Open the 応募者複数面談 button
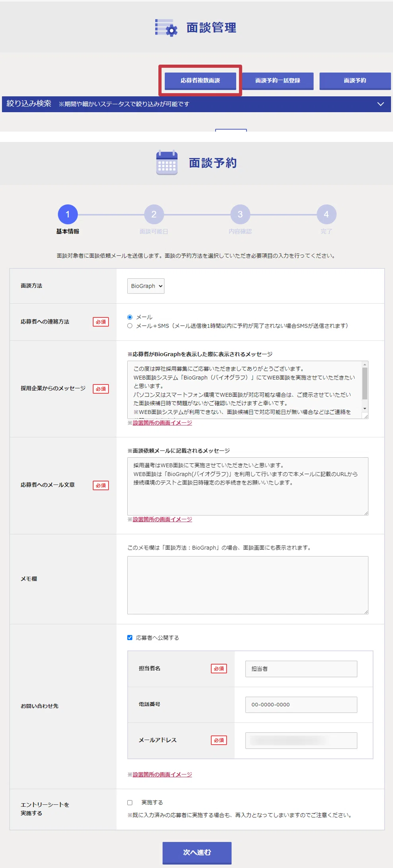This screenshot has height=868, width=393. coord(200,81)
